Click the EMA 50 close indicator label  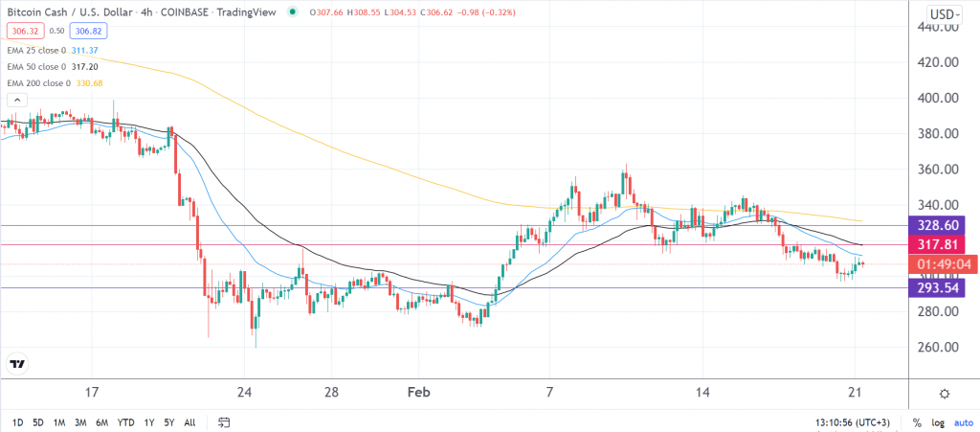pyautogui.click(x=37, y=67)
